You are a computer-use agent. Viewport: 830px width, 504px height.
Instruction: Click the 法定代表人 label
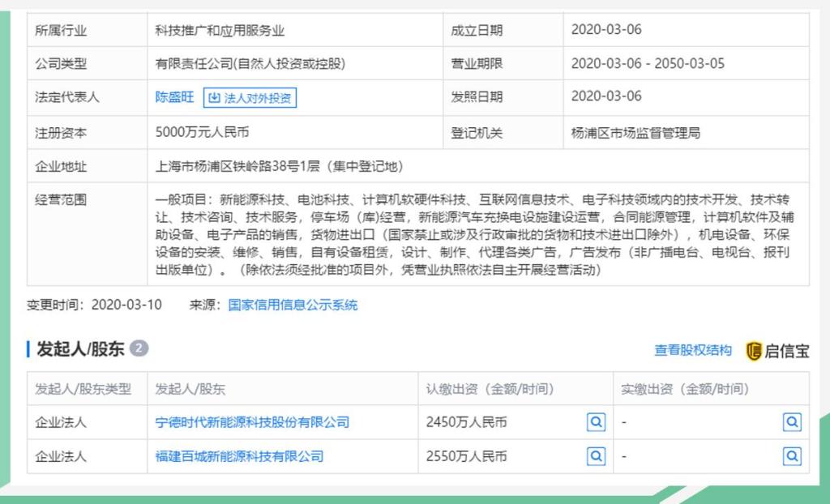click(x=66, y=97)
